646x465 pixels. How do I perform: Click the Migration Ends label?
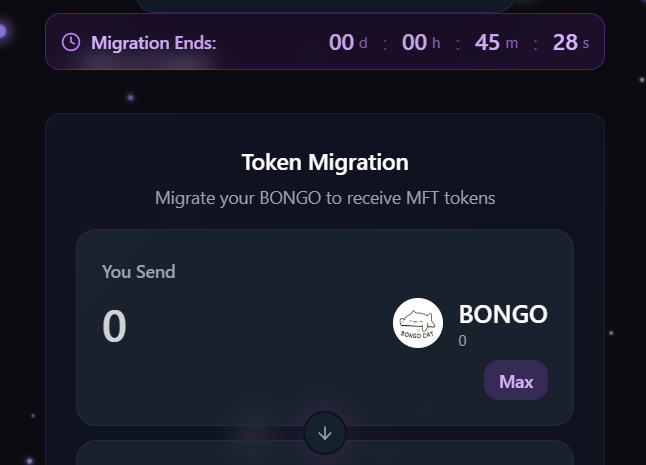click(x=153, y=42)
